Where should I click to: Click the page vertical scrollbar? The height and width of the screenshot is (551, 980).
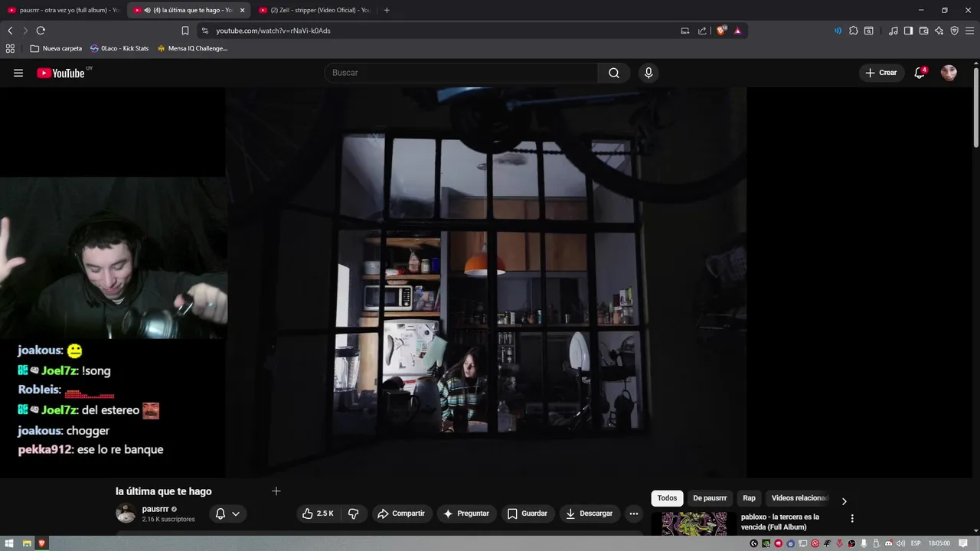pyautogui.click(x=976, y=107)
